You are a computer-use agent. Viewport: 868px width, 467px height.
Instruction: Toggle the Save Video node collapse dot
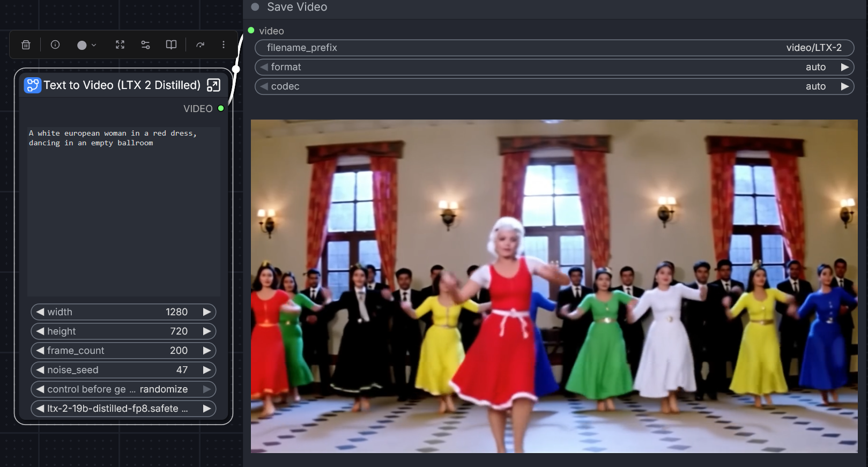tap(255, 7)
